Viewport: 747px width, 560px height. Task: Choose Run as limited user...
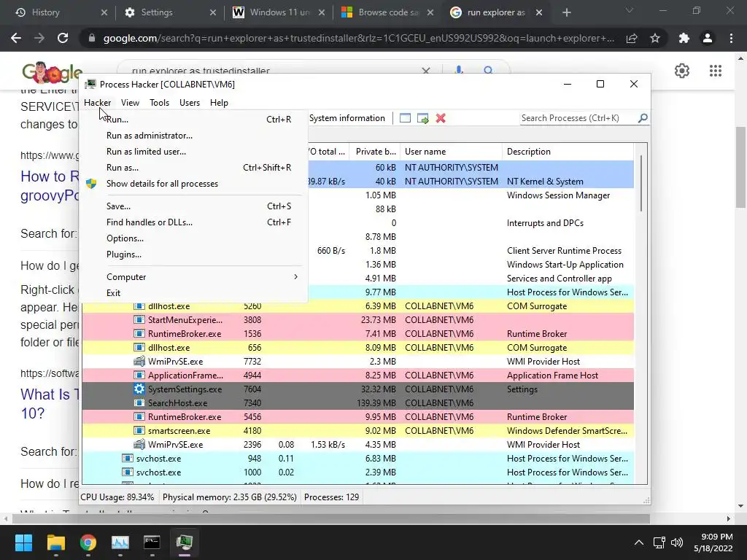193,152
